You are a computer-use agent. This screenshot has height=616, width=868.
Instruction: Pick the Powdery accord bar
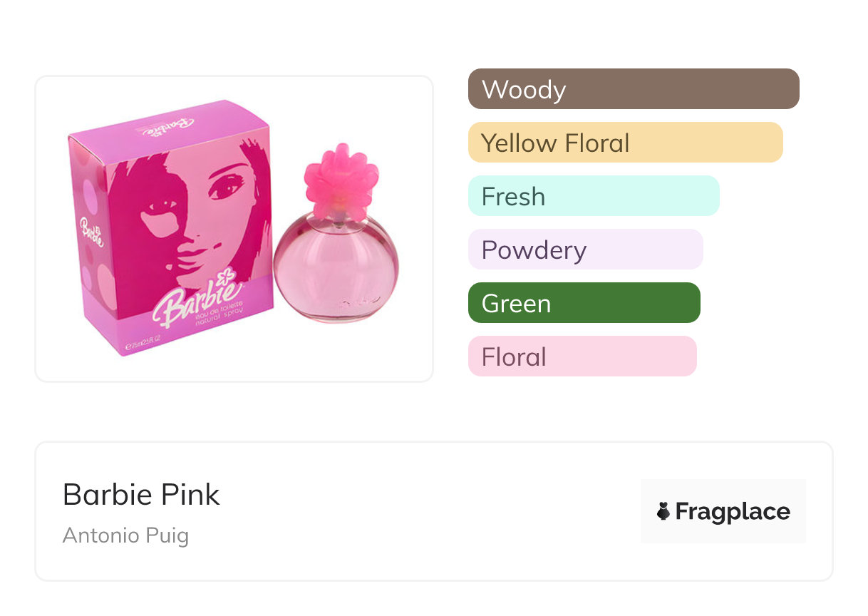point(585,250)
